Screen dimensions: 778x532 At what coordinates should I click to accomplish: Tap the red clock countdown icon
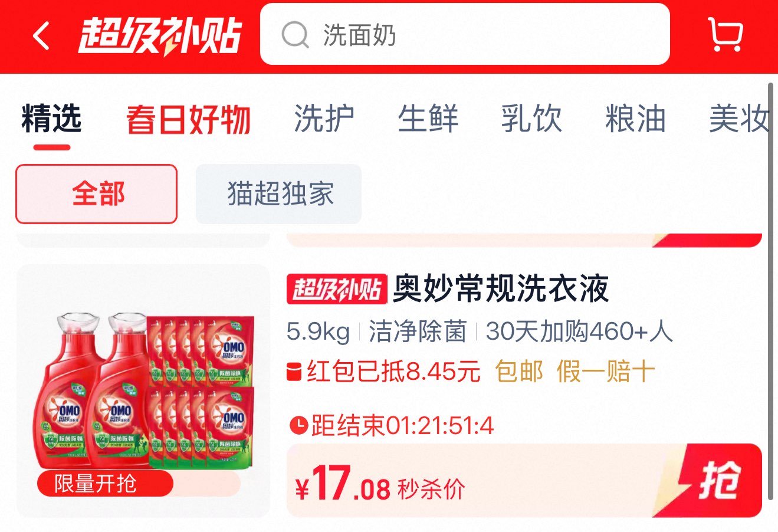[x=299, y=425]
